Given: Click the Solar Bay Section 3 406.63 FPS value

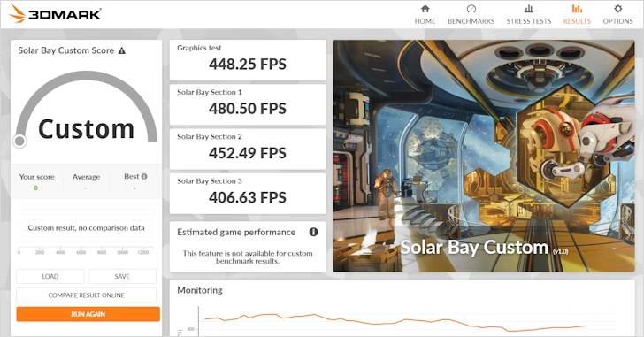Looking at the screenshot, I should [x=248, y=197].
